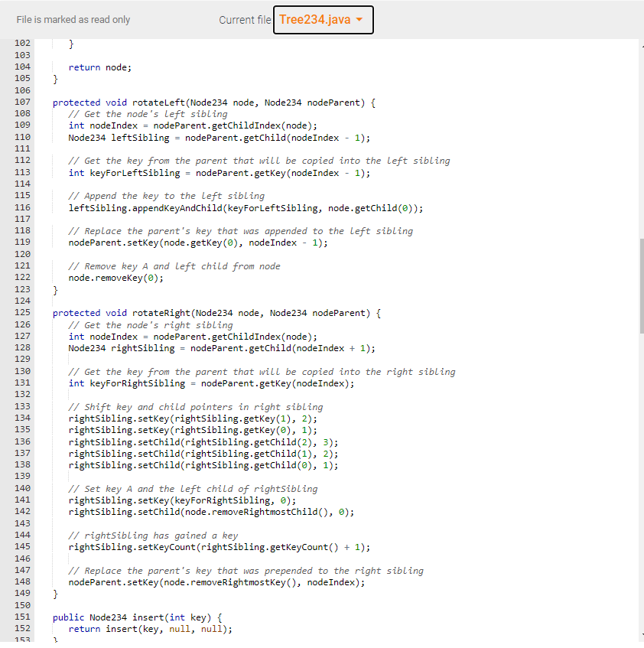
Task: Click the 'Node234 rightSibling' declaration on line 128
Action: coord(222,348)
